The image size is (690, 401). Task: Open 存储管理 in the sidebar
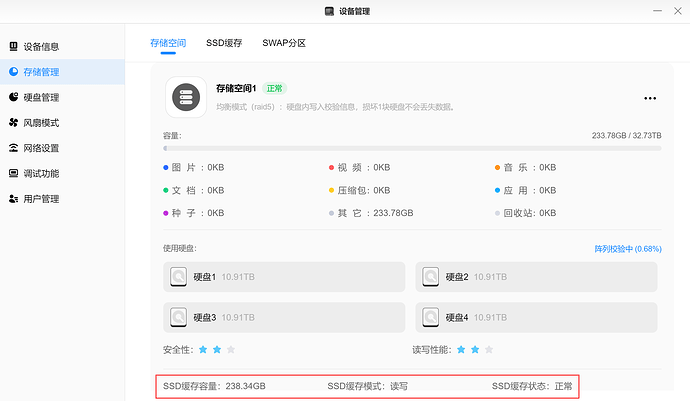42,72
